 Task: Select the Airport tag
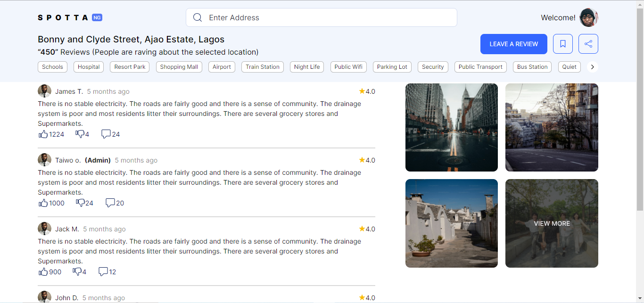222,67
